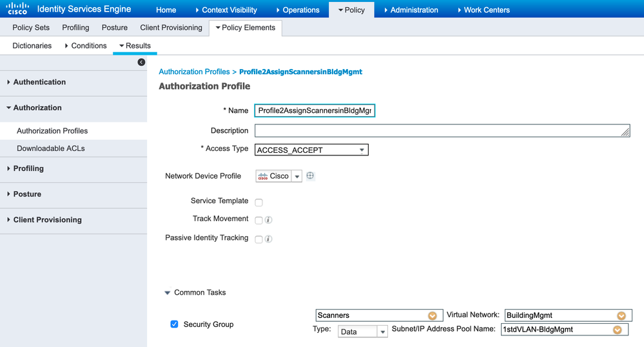The height and width of the screenshot is (347, 644).
Task: Click the Network Device Profile globe icon
Action: 310,175
